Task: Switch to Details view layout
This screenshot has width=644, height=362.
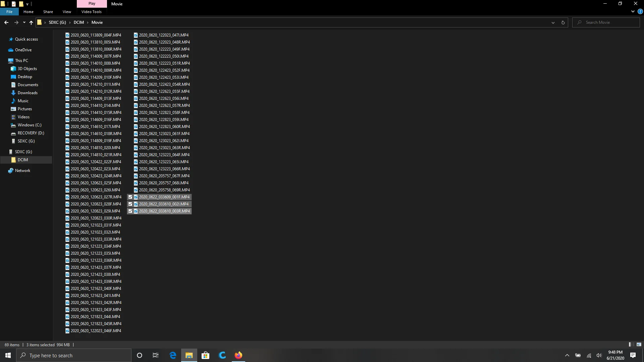Action: pos(631,345)
